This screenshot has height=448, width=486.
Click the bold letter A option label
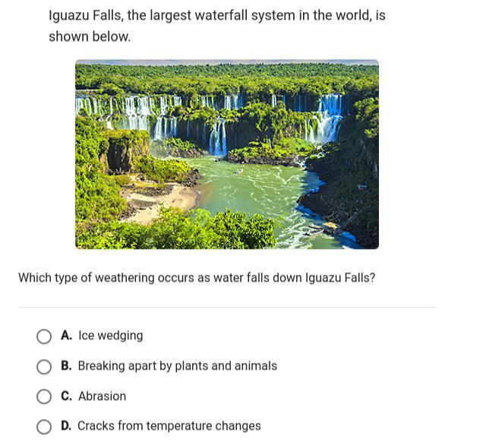tap(66, 336)
